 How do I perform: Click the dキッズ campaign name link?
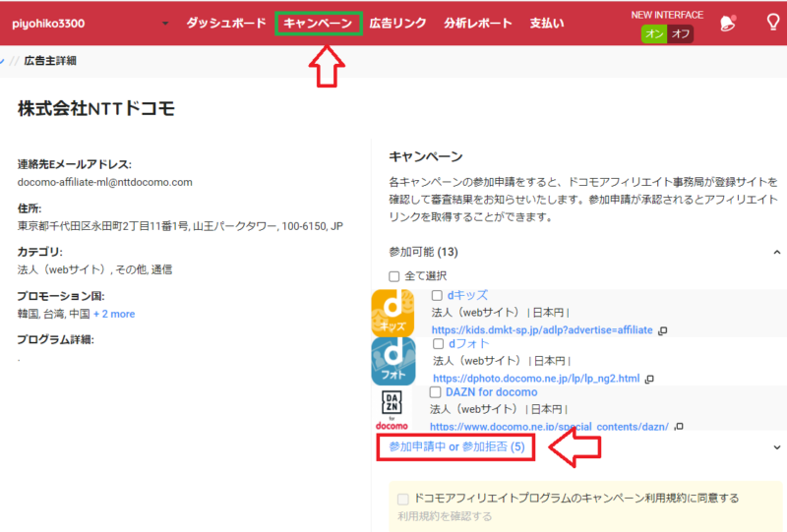click(467, 295)
